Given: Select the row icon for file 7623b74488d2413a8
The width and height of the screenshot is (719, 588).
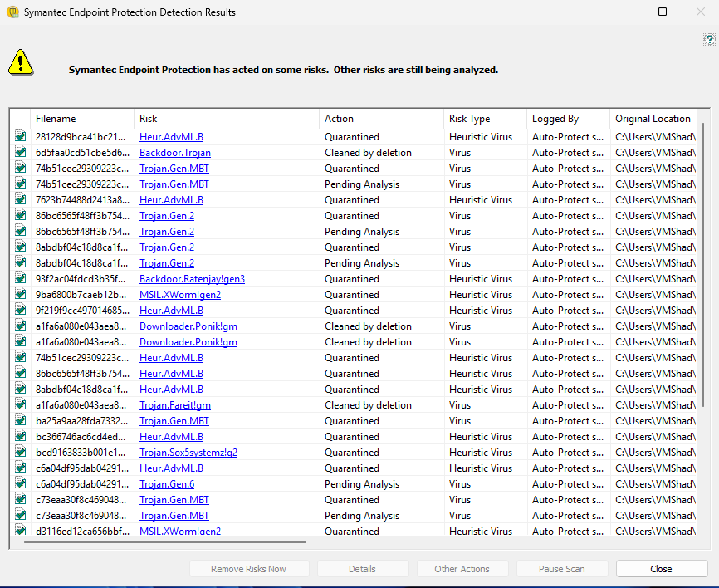Looking at the screenshot, I should pyautogui.click(x=20, y=199).
